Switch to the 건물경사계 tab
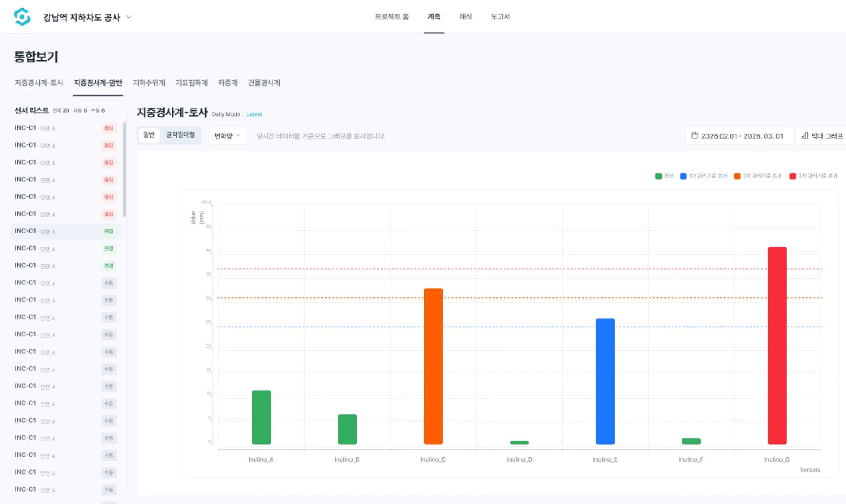 point(264,83)
